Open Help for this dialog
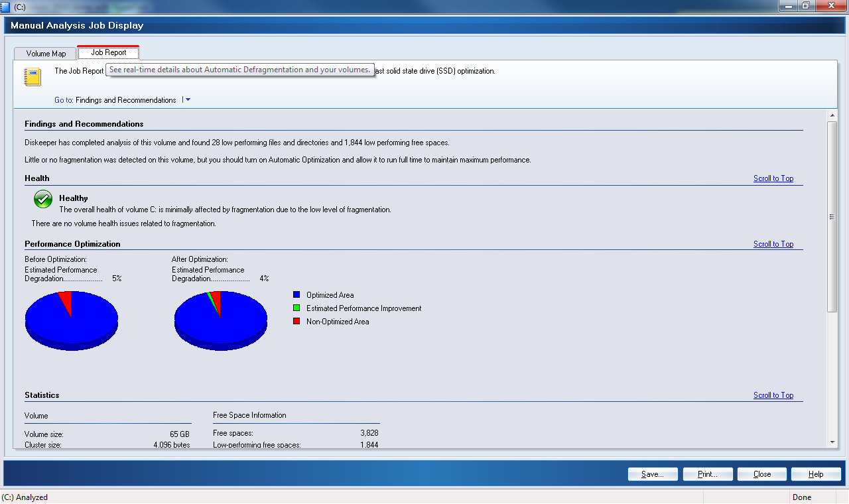849x504 pixels. click(816, 474)
